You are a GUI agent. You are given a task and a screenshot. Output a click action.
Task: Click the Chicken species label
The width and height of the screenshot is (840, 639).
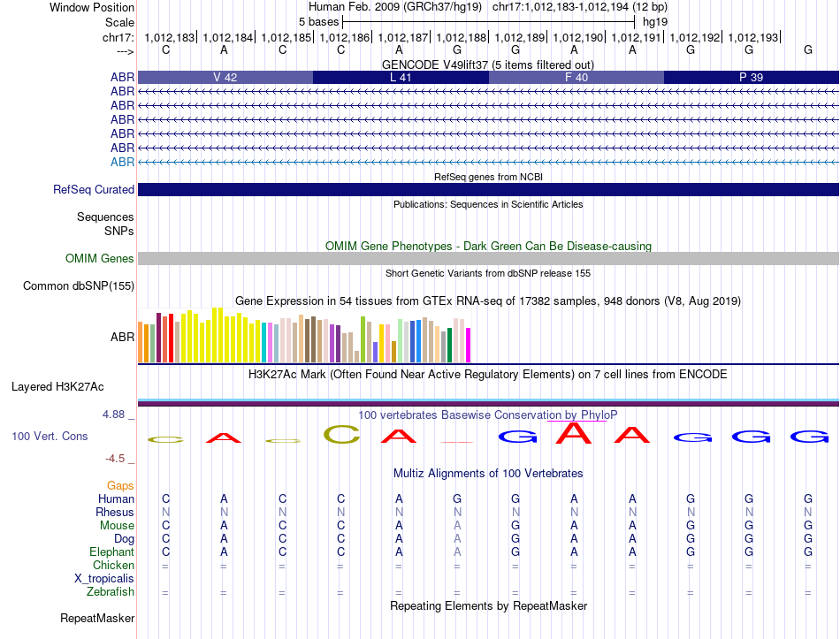coord(113,565)
